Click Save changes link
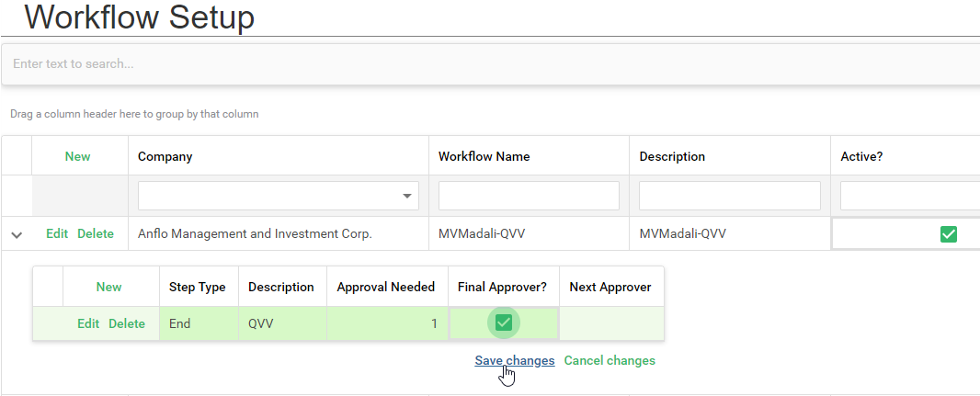The width and height of the screenshot is (980, 396). click(514, 360)
